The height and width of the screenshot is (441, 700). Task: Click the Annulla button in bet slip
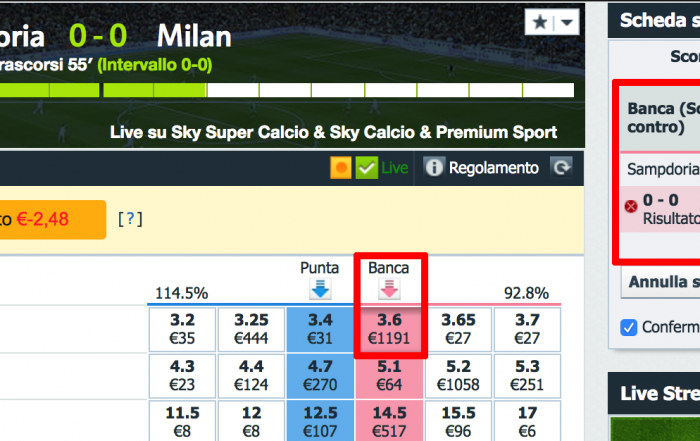[661, 282]
